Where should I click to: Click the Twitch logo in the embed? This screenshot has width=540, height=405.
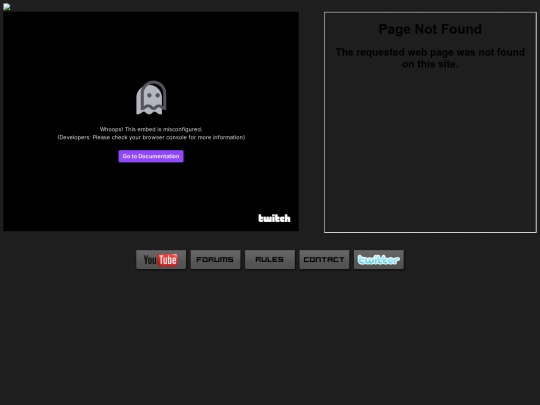click(274, 218)
